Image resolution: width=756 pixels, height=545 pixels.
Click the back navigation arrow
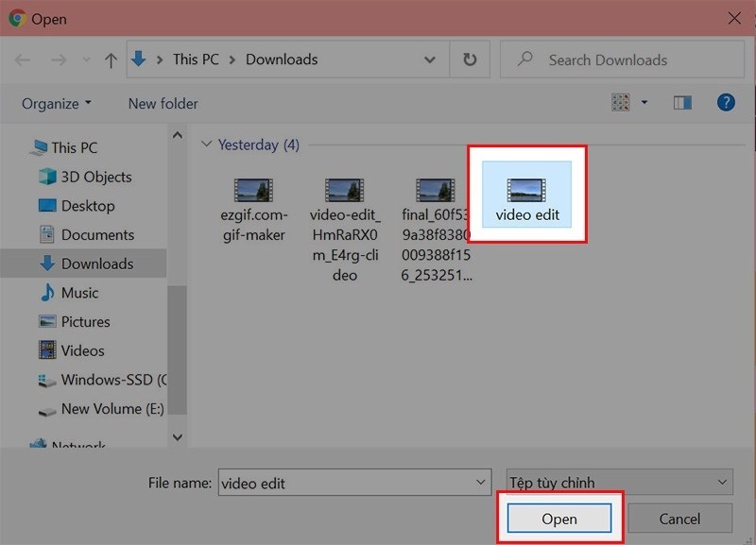coord(23,60)
